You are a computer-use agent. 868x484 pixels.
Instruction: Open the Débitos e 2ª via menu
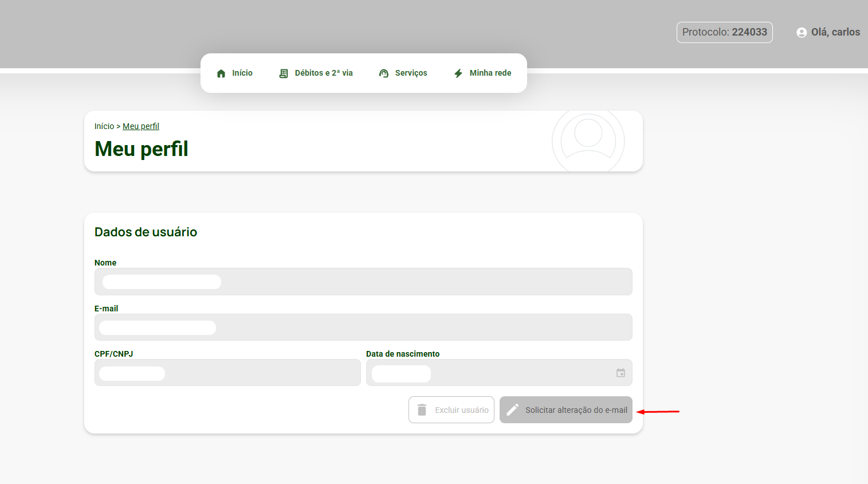(x=323, y=73)
